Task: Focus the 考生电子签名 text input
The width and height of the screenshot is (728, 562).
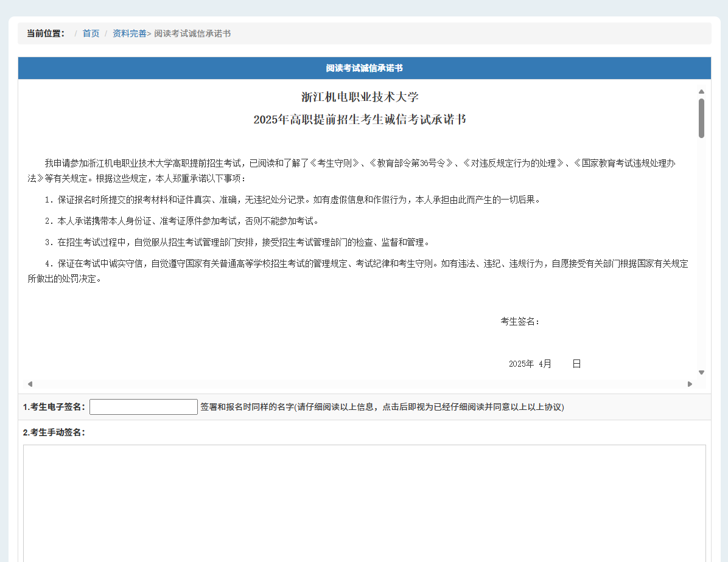Action: [x=144, y=407]
